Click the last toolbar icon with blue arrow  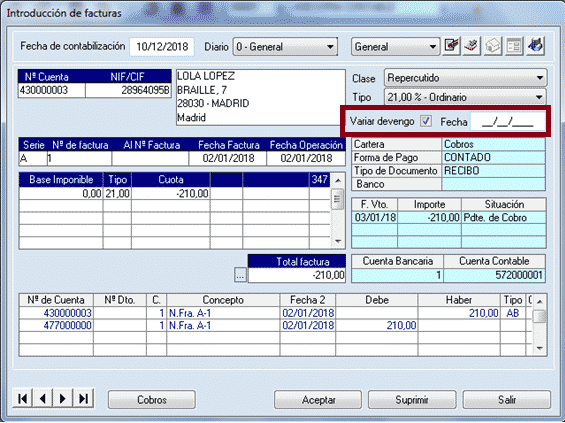click(x=535, y=46)
